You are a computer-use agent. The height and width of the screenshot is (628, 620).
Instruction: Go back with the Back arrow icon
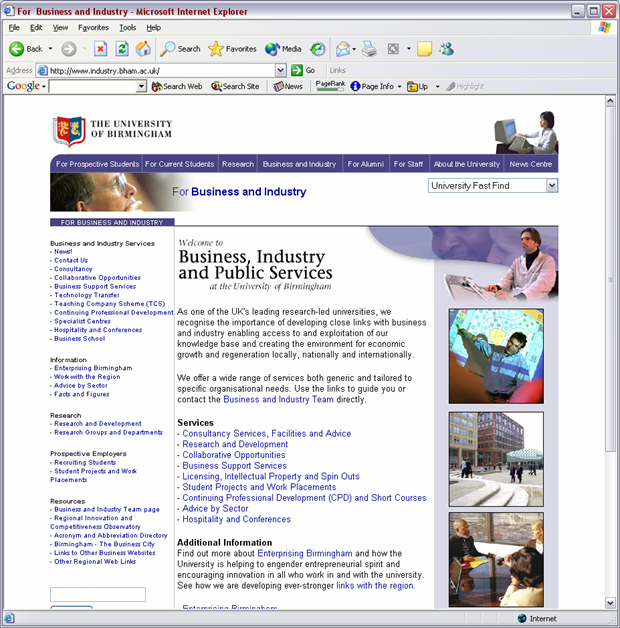pyautogui.click(x=16, y=49)
